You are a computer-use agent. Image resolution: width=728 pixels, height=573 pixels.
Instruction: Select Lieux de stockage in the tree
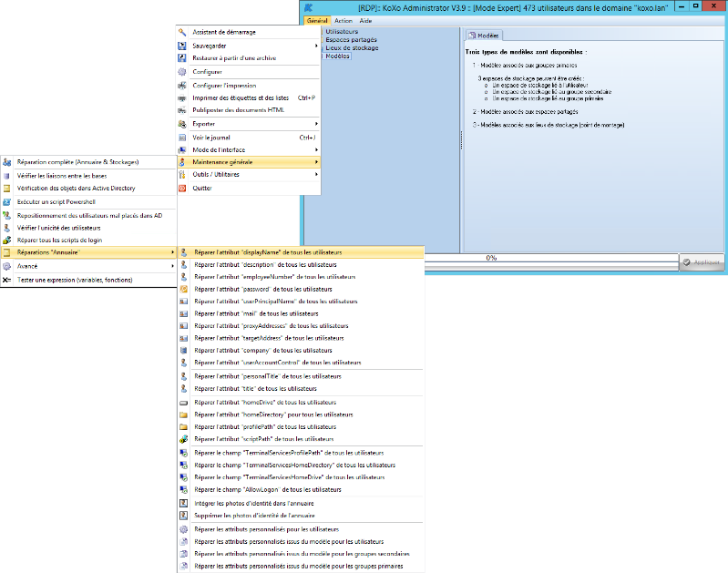(x=352, y=48)
